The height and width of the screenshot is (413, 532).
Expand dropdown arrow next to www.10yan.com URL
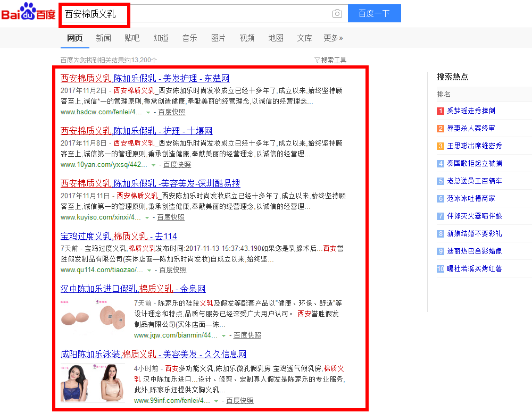click(153, 165)
